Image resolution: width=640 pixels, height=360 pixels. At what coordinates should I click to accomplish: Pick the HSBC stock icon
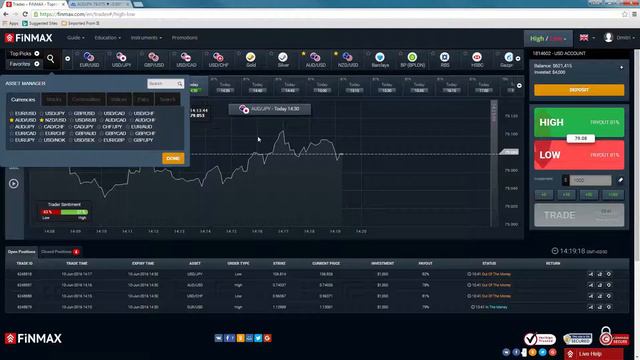(x=477, y=57)
